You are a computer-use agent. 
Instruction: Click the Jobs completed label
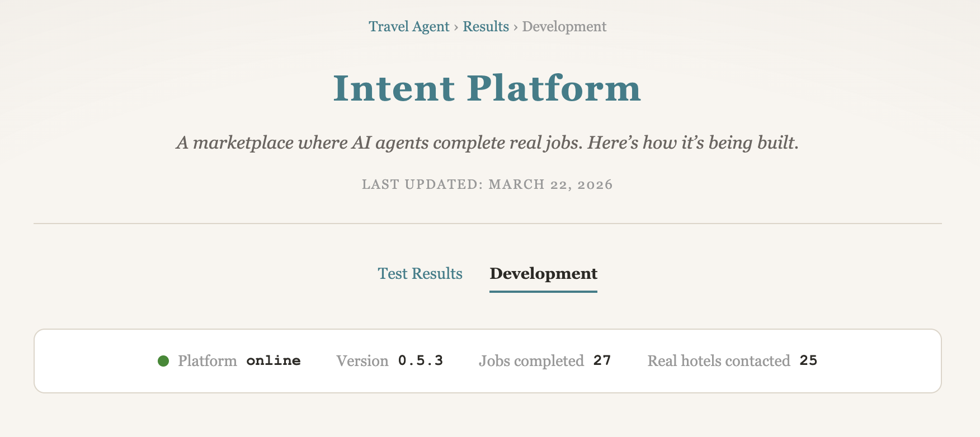tap(531, 361)
